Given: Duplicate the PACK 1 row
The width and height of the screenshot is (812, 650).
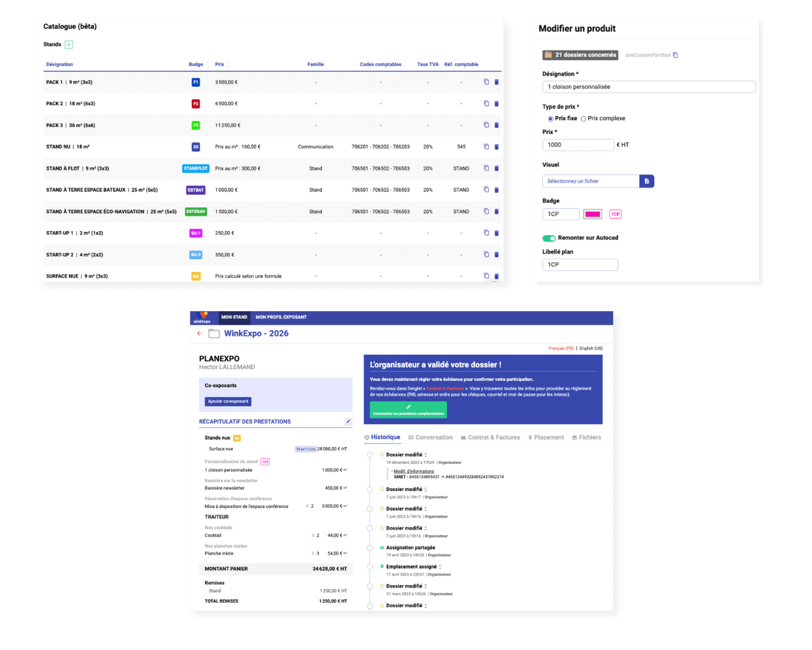Looking at the screenshot, I should point(487,82).
